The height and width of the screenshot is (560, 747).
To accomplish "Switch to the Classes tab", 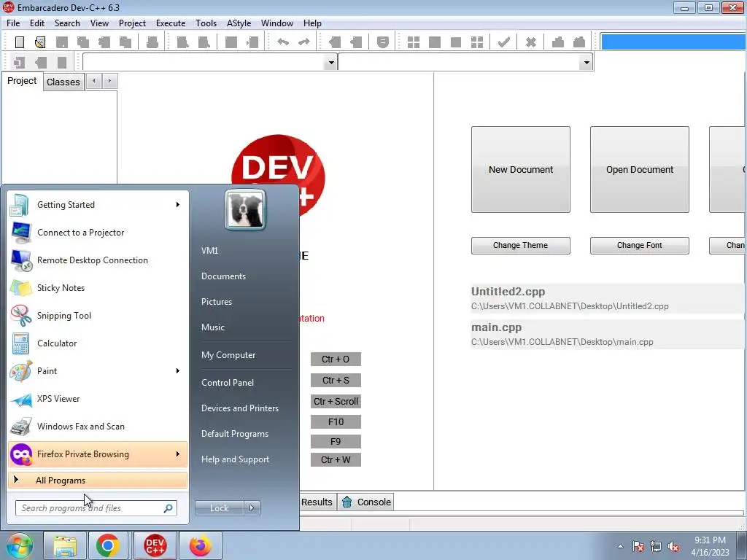I will pyautogui.click(x=63, y=82).
